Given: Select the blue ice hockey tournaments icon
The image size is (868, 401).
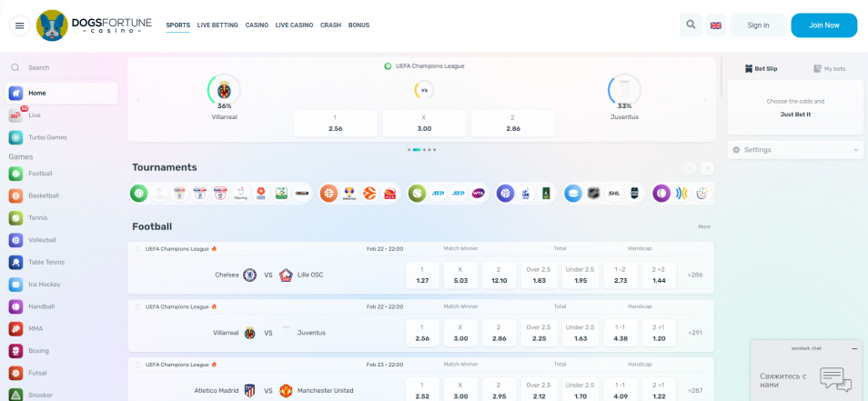Looking at the screenshot, I should [573, 193].
